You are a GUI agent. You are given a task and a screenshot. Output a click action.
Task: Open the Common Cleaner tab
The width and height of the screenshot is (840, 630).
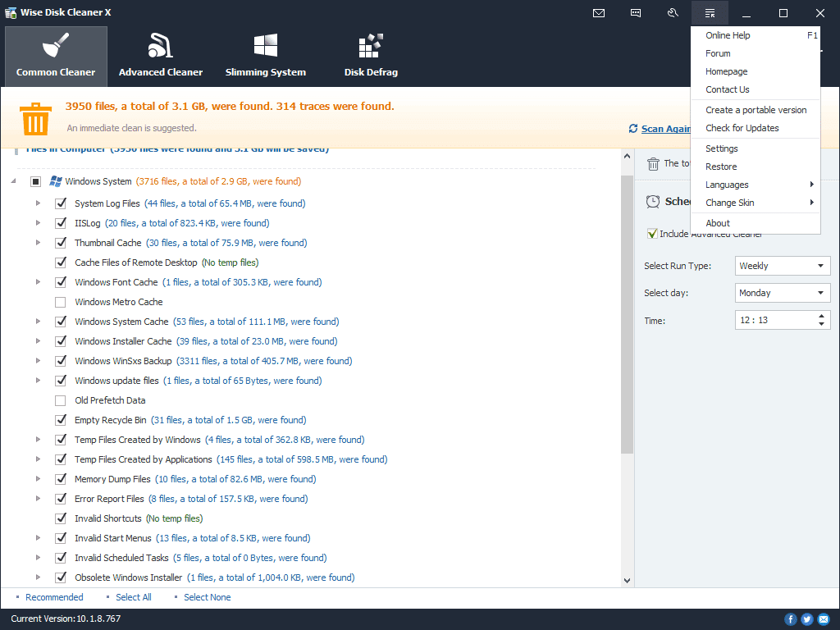(x=56, y=57)
